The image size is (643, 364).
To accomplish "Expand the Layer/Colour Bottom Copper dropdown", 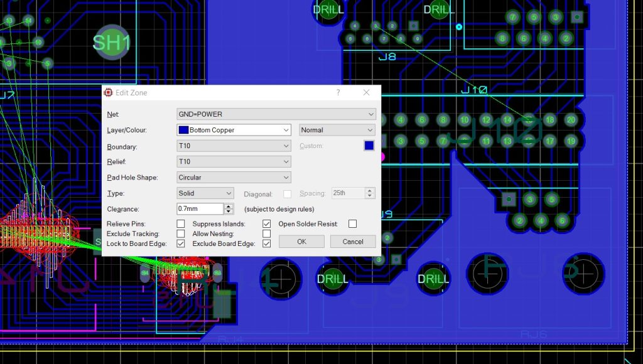I will point(234,130).
